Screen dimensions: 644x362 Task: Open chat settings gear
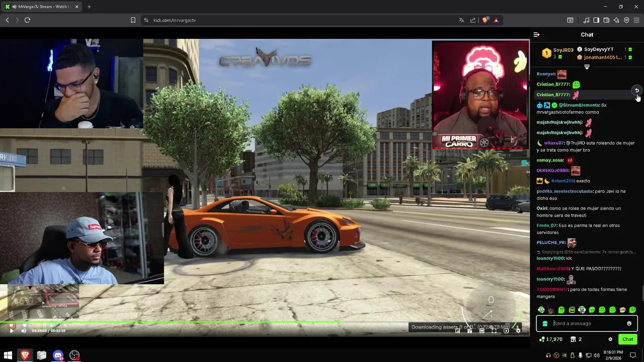pyautogui.click(x=610, y=339)
